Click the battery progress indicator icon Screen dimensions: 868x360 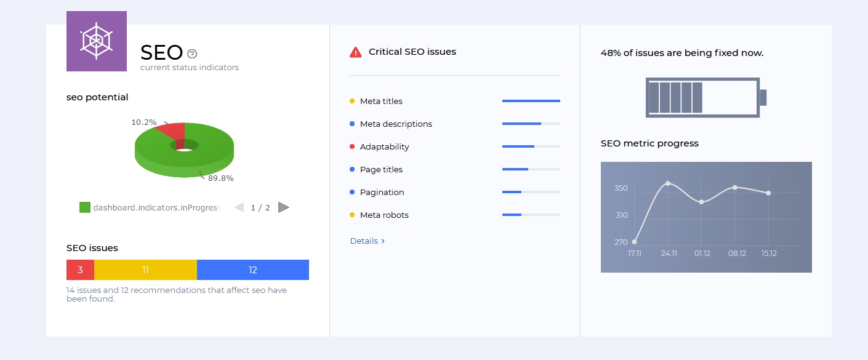point(705,97)
